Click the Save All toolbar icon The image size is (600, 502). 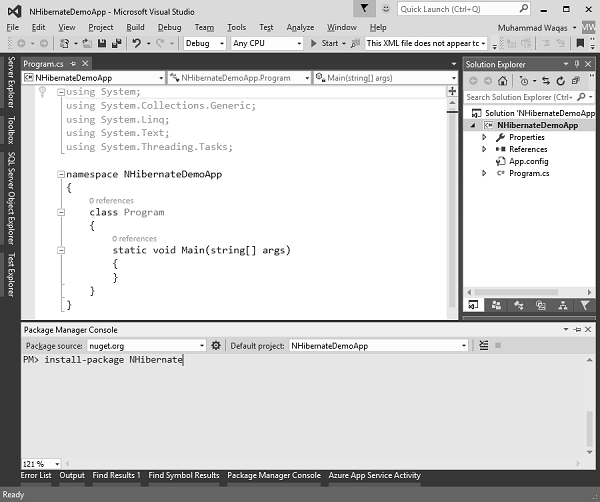click(116, 43)
